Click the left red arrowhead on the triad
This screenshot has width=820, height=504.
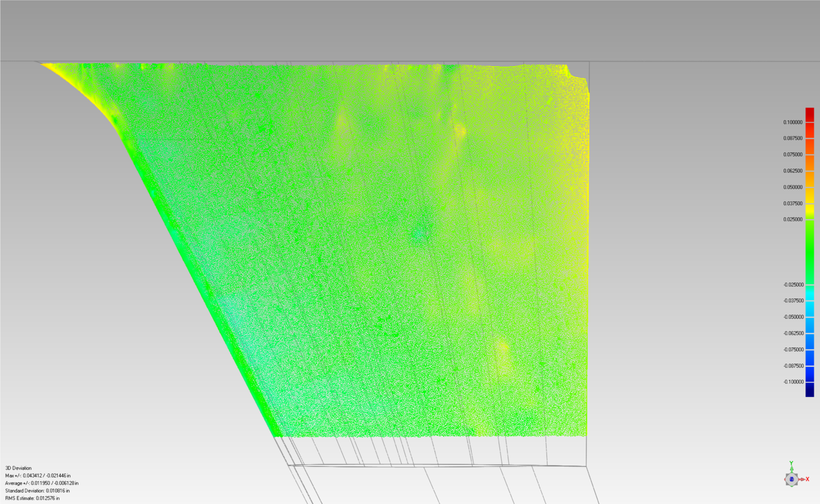(x=785, y=479)
